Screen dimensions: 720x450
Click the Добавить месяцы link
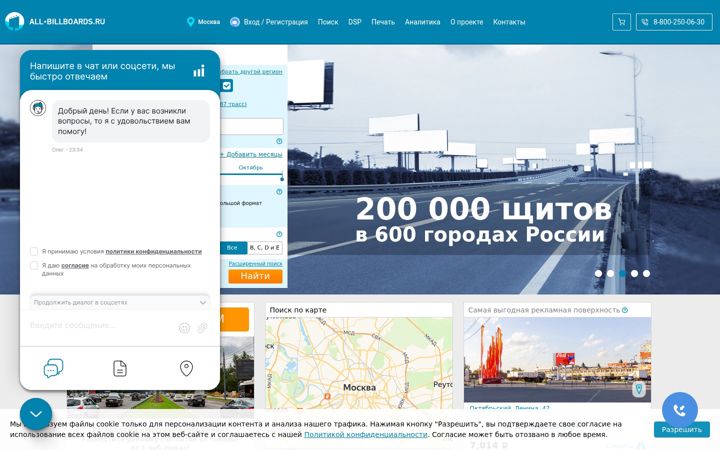click(x=252, y=154)
